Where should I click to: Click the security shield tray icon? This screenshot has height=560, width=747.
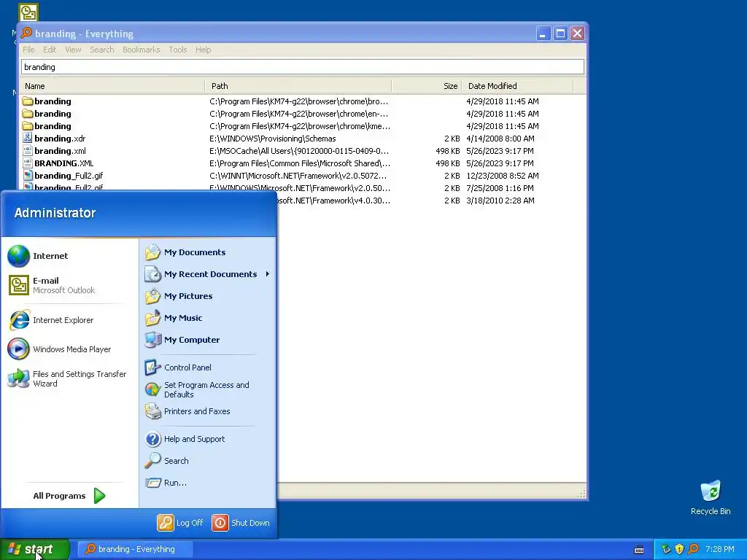tap(680, 549)
